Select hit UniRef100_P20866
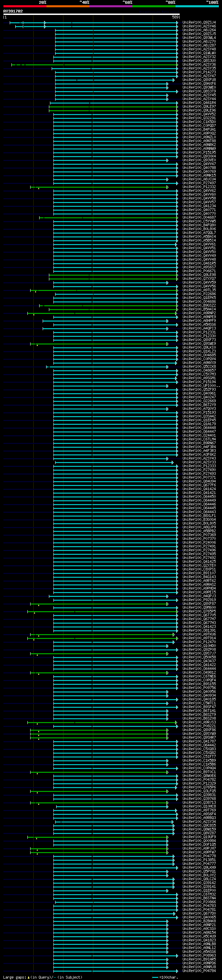 [x=199, y=902]
